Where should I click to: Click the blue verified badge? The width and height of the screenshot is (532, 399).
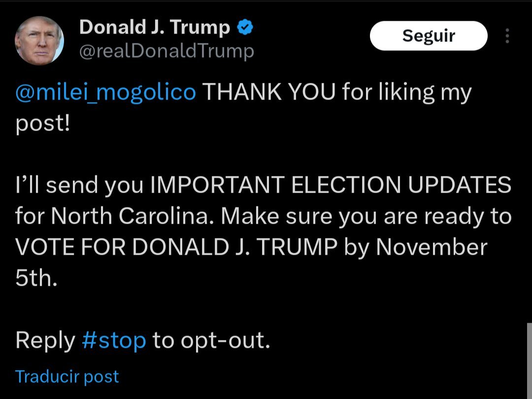[245, 28]
